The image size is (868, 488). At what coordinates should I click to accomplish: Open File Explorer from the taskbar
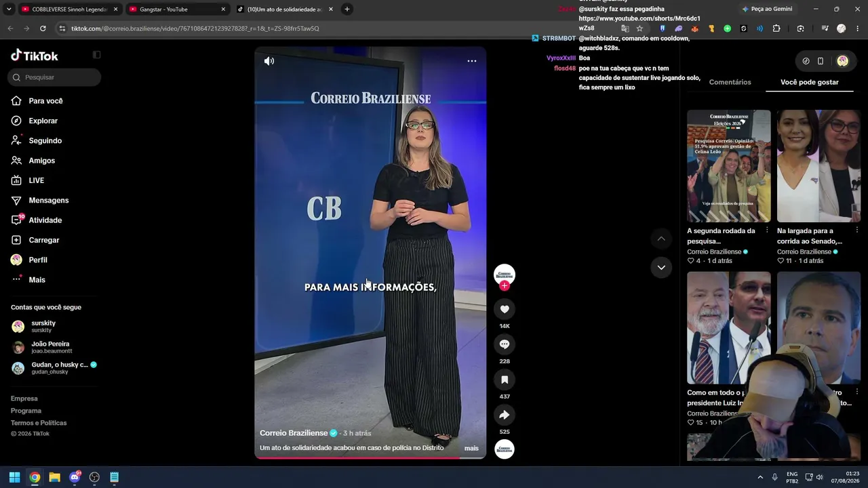(54, 477)
